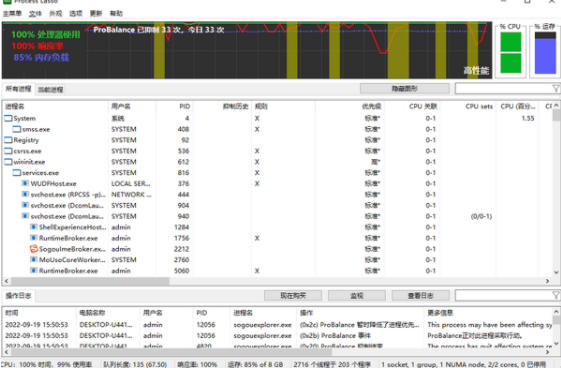This screenshot has height=368, width=561.
Task: Click the 监视 button in log panel
Action: (357, 295)
